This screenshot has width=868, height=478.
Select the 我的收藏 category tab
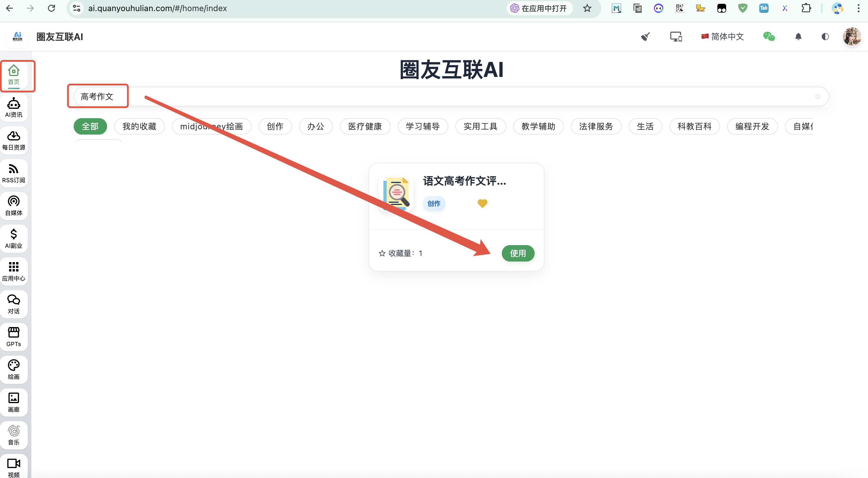(139, 126)
